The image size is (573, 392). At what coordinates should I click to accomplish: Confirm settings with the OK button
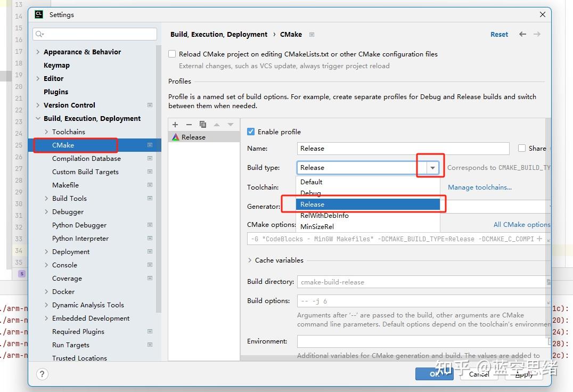[x=434, y=374]
